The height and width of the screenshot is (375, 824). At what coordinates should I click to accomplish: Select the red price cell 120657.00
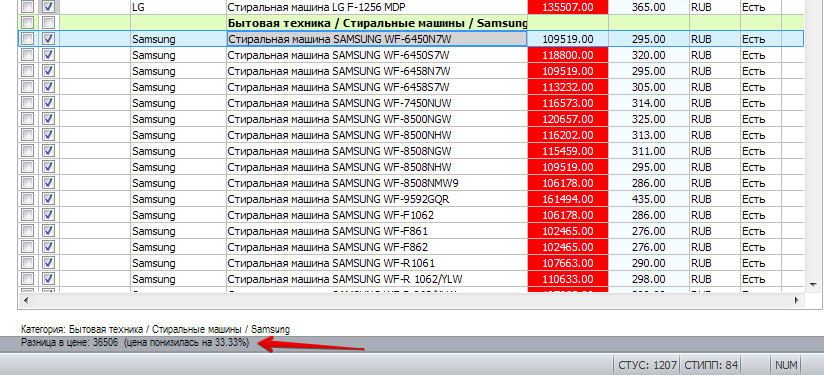(568, 119)
